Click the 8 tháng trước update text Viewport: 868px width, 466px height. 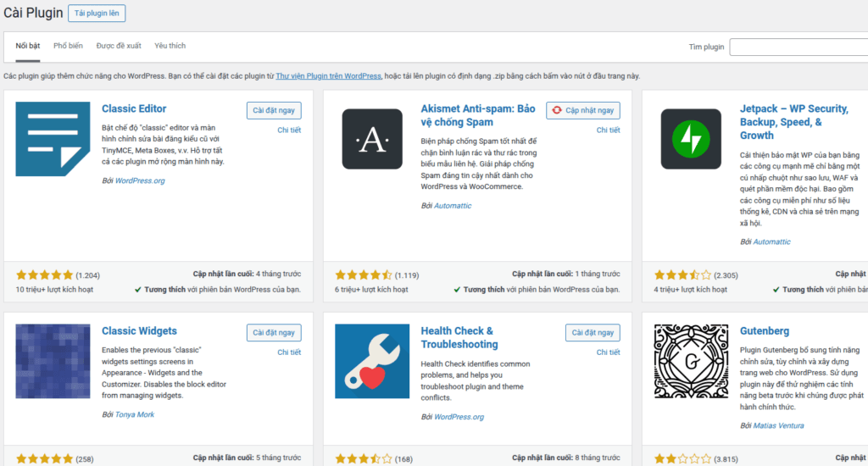(x=598, y=458)
